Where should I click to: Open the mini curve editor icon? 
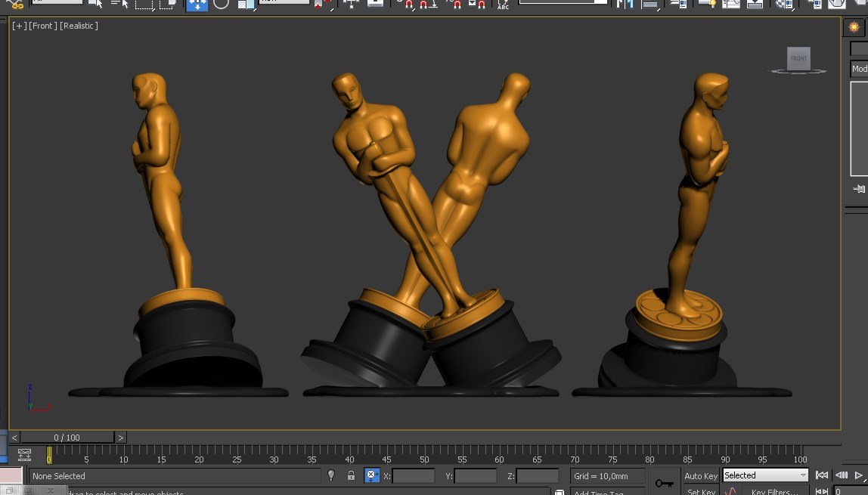pyautogui.click(x=24, y=455)
